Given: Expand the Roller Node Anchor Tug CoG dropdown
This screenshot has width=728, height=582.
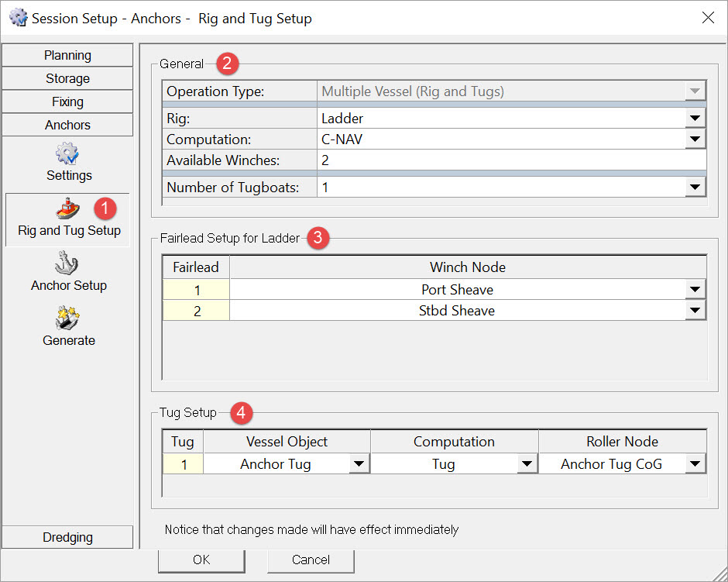Looking at the screenshot, I should point(695,464).
